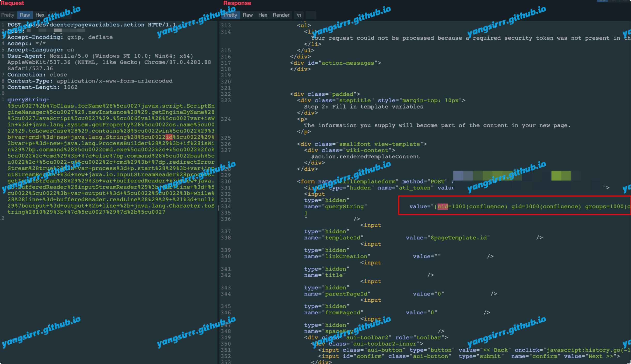This screenshot has height=364, width=631.
Task: Switch response view to Raw
Action: coord(247,15)
